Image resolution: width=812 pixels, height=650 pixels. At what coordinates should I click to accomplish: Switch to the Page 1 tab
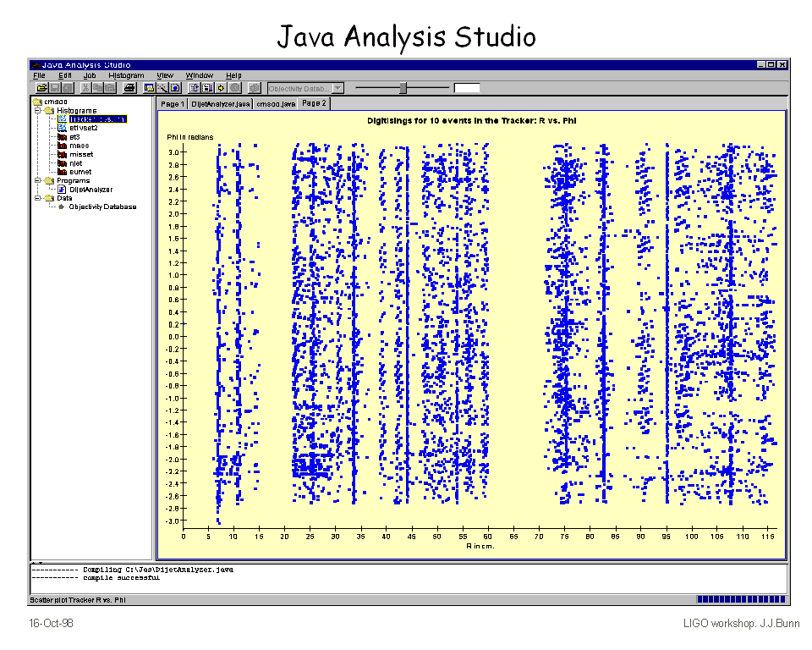pyautogui.click(x=172, y=103)
